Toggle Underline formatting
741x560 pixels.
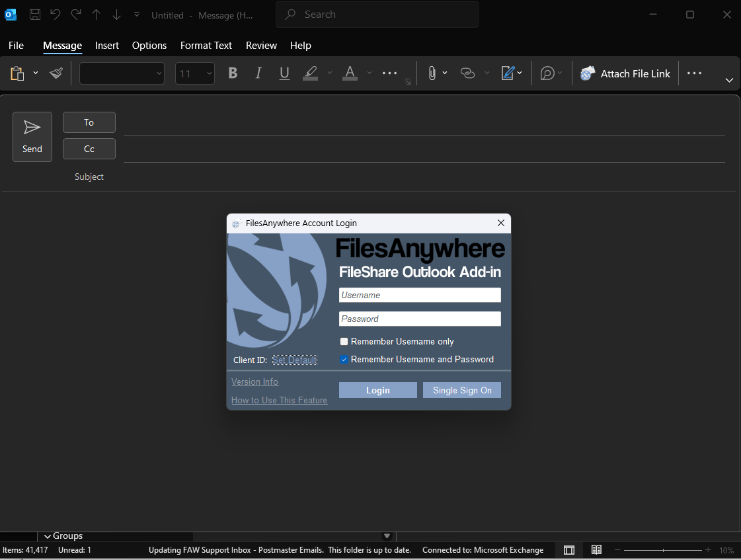284,73
